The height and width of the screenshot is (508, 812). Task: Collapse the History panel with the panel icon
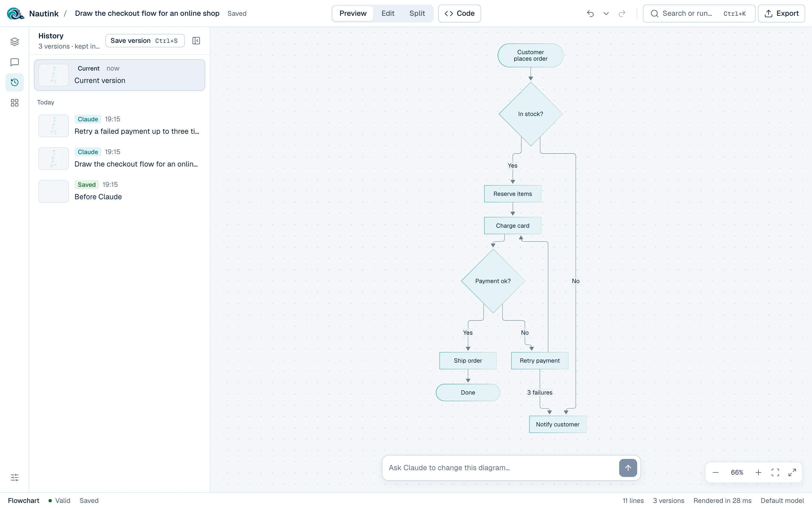click(x=196, y=41)
